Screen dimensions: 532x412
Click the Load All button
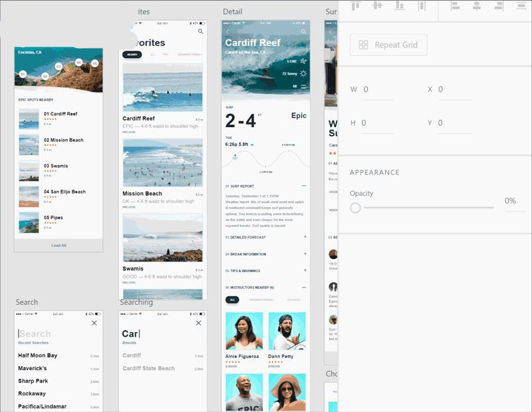coord(59,245)
